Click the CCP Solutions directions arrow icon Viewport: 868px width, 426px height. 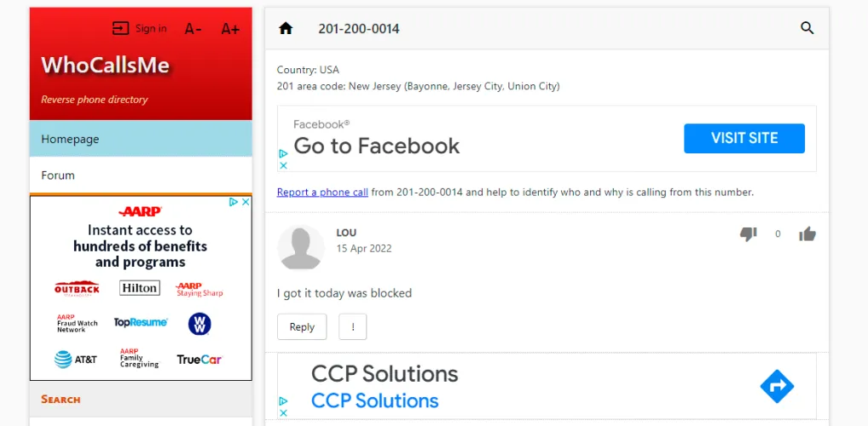777,387
